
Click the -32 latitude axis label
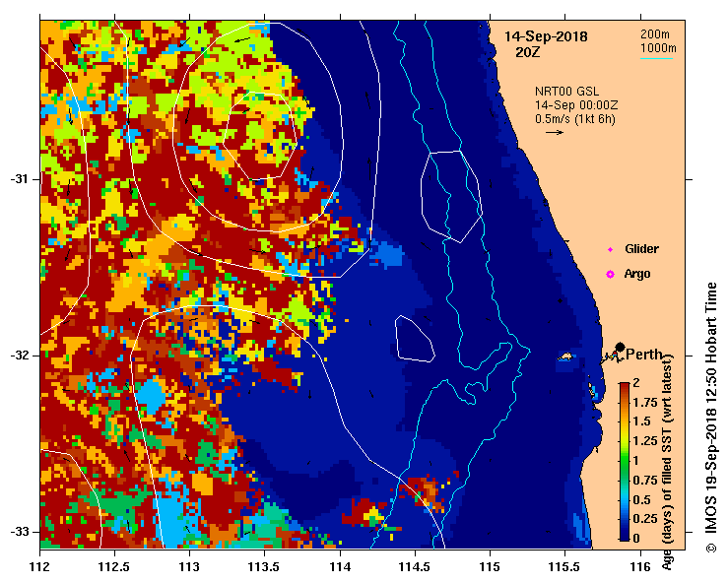(x=19, y=356)
